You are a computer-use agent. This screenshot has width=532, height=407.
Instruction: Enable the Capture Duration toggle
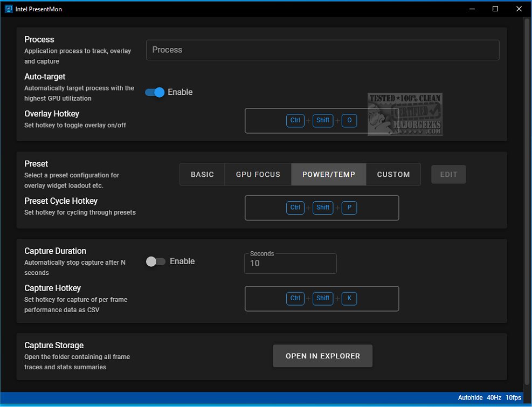coord(156,261)
